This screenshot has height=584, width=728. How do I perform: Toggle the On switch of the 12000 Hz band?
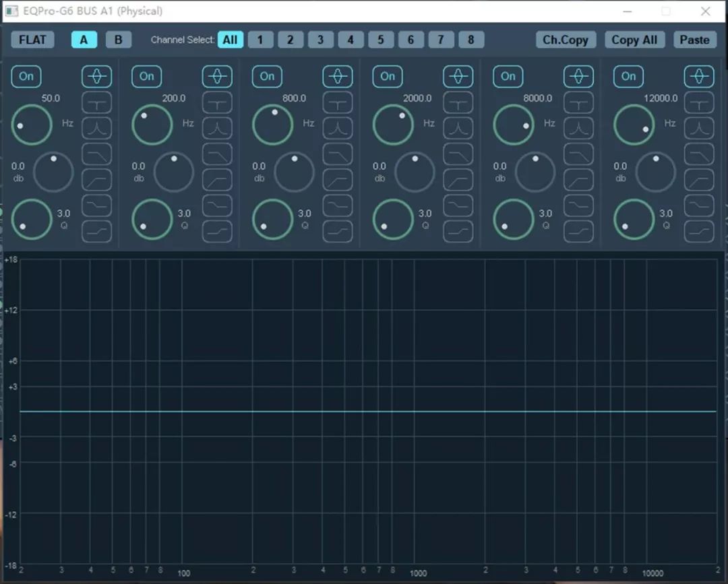coord(628,77)
